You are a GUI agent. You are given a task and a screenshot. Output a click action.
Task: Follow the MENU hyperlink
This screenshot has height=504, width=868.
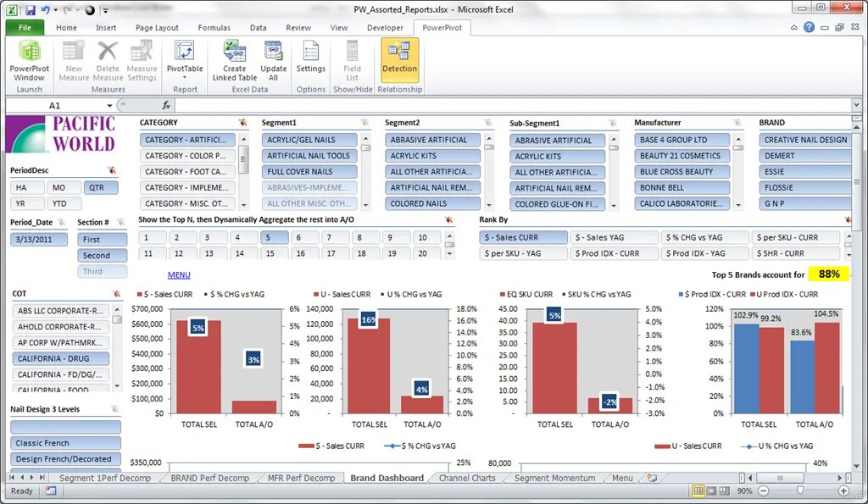click(x=179, y=275)
